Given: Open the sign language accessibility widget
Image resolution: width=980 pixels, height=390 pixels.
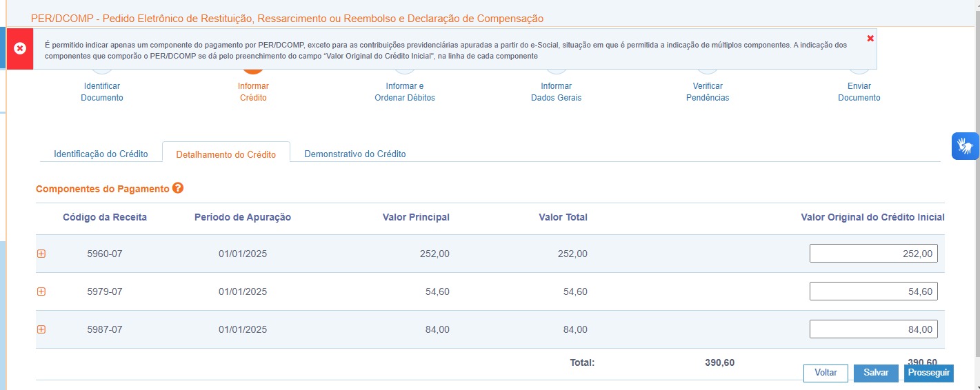Looking at the screenshot, I should [966, 146].
